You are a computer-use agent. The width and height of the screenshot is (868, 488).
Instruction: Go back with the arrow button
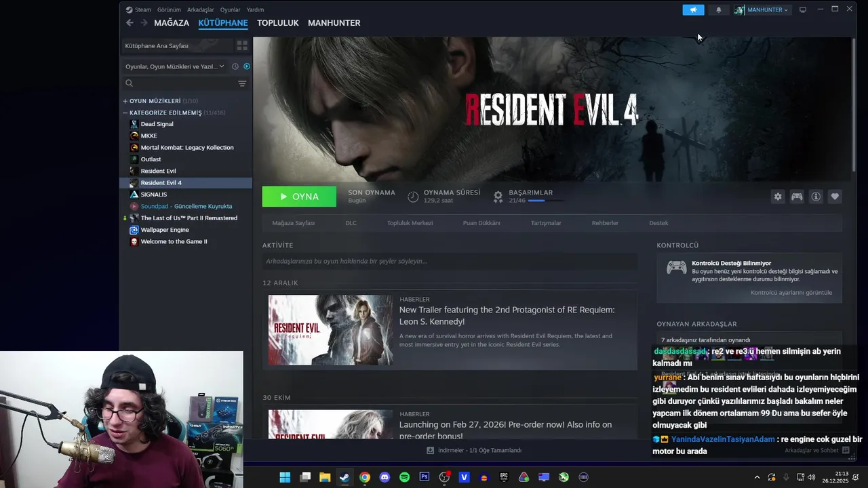(x=130, y=23)
